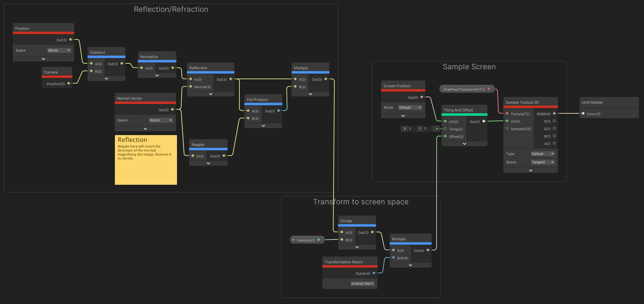The width and height of the screenshot is (644, 304).
Task: Click the Position node Out(3) port
Action: [x=70, y=39]
